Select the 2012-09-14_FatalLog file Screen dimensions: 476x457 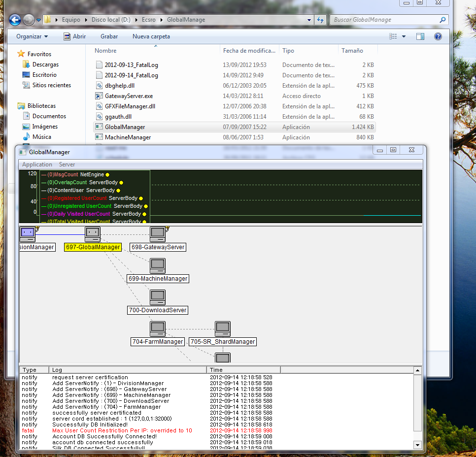click(131, 75)
